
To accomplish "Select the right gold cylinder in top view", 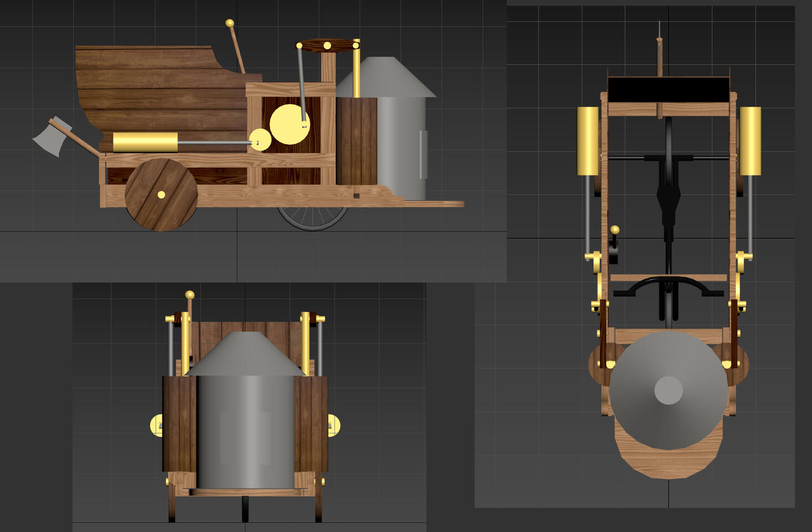I will tap(750, 141).
